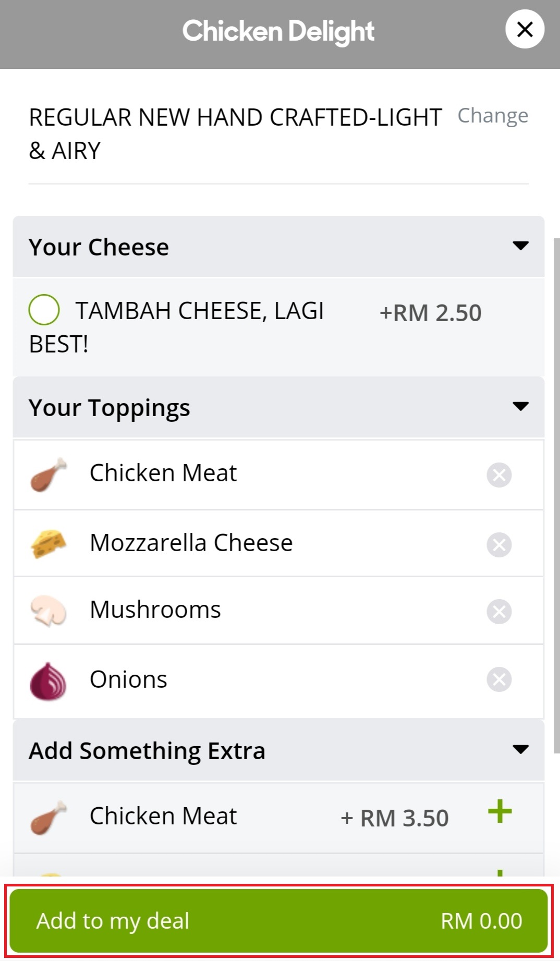Click the mushroom topping icon
The image size is (560, 961).
48,611
